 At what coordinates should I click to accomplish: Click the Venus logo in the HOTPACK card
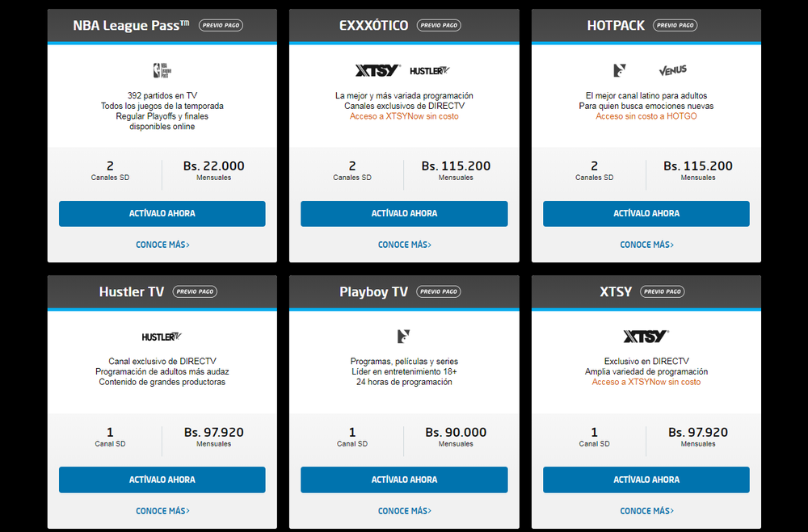coord(672,70)
